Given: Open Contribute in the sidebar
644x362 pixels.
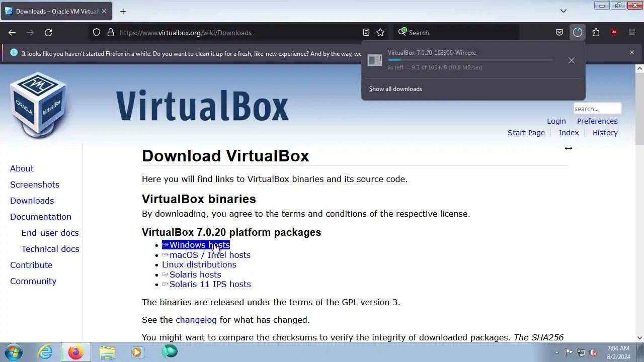Looking at the screenshot, I should [x=31, y=265].
